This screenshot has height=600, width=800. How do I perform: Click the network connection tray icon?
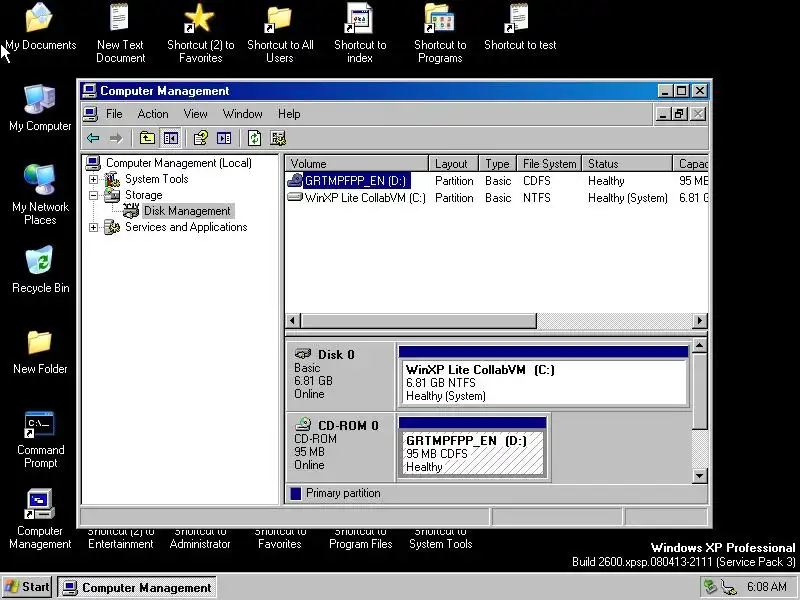point(729,587)
